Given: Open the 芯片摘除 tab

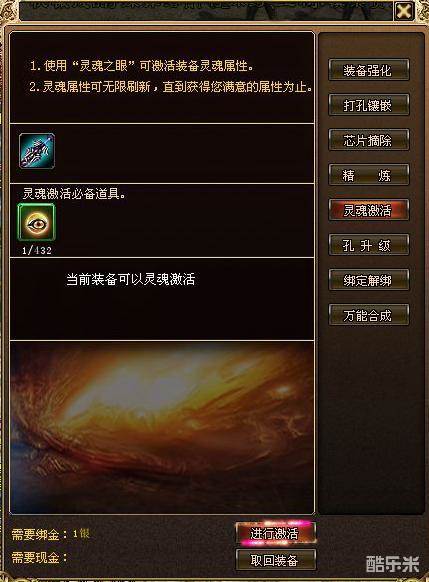Looking at the screenshot, I should [x=369, y=140].
